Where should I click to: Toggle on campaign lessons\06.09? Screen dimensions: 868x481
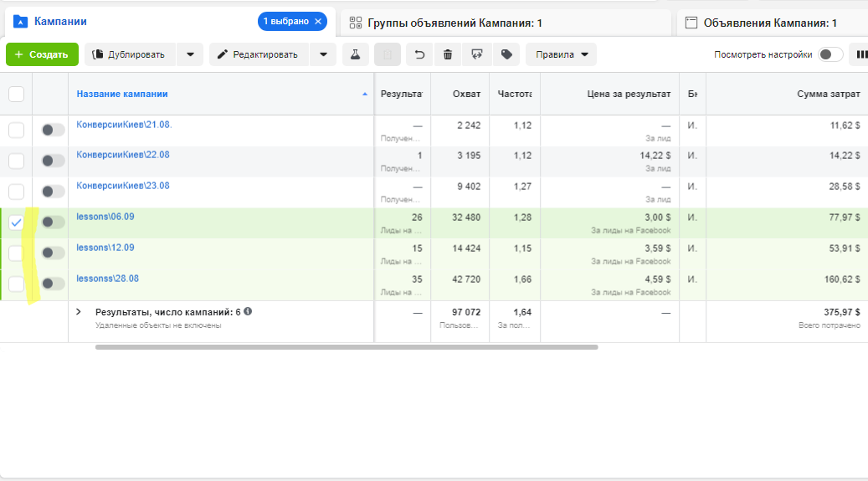[x=53, y=222]
